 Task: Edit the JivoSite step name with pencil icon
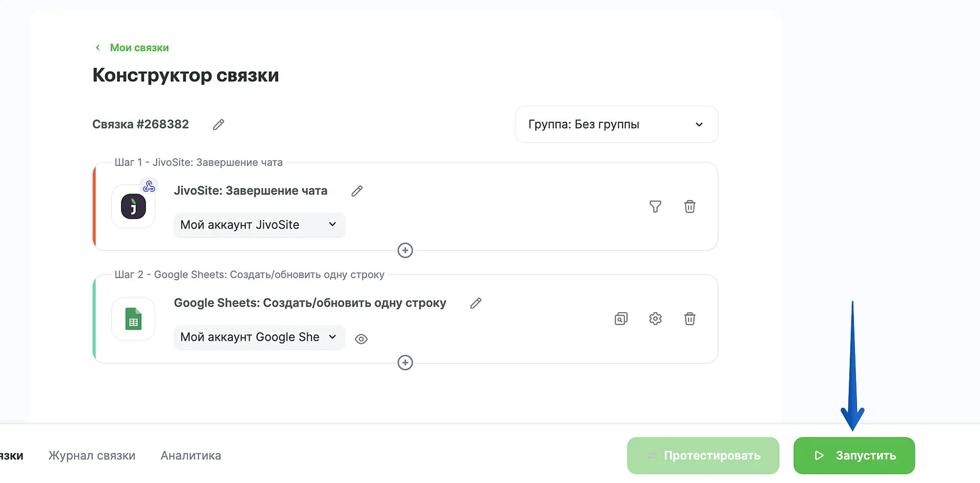coord(357,191)
